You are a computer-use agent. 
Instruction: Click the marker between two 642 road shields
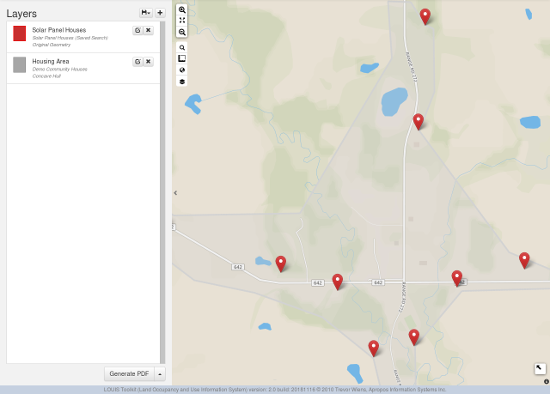(337, 282)
